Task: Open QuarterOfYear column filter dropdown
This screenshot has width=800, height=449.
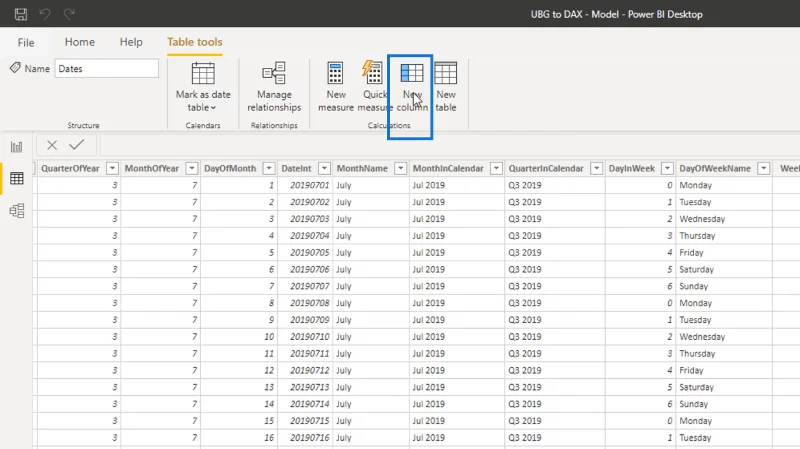Action: (112, 168)
